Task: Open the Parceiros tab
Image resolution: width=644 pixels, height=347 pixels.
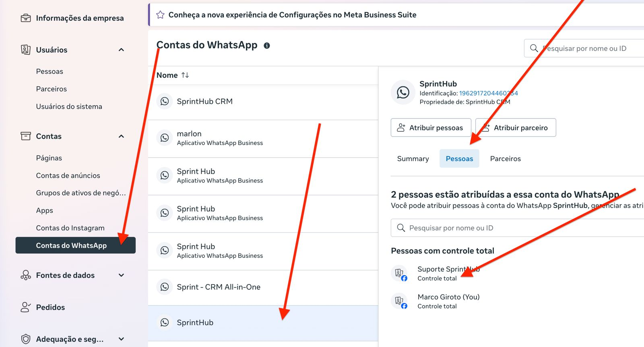Action: [x=505, y=159]
